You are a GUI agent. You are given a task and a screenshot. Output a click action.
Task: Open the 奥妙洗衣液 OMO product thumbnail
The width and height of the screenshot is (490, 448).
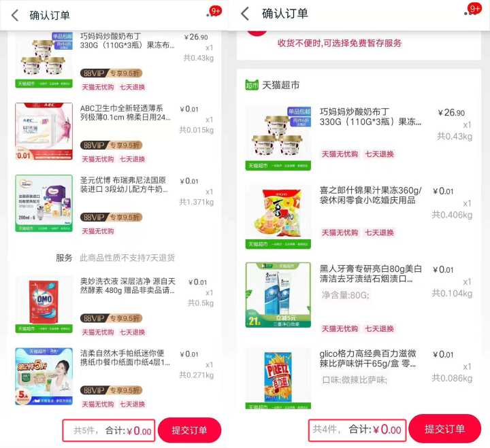pos(44,305)
